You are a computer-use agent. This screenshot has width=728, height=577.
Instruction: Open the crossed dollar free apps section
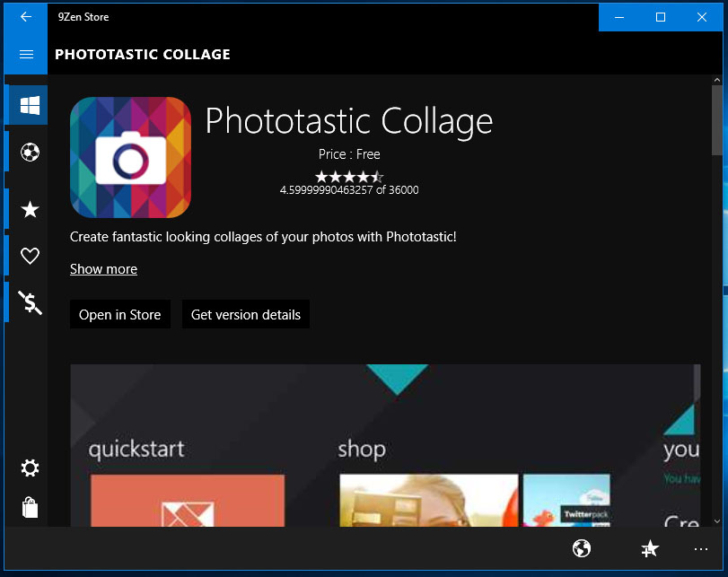pyautogui.click(x=31, y=302)
